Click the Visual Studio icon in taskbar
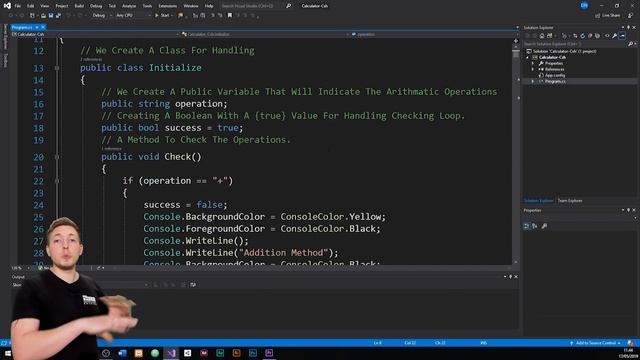 [x=171, y=353]
